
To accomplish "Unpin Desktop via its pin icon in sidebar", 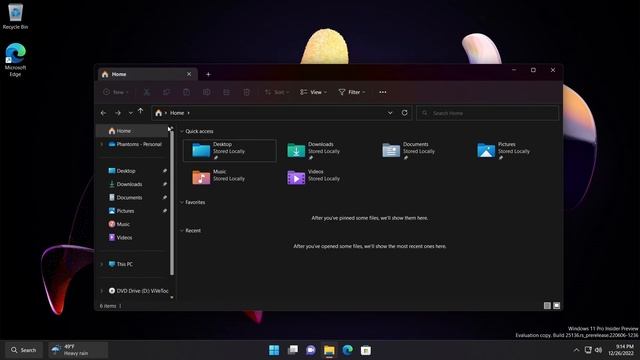I will point(165,171).
